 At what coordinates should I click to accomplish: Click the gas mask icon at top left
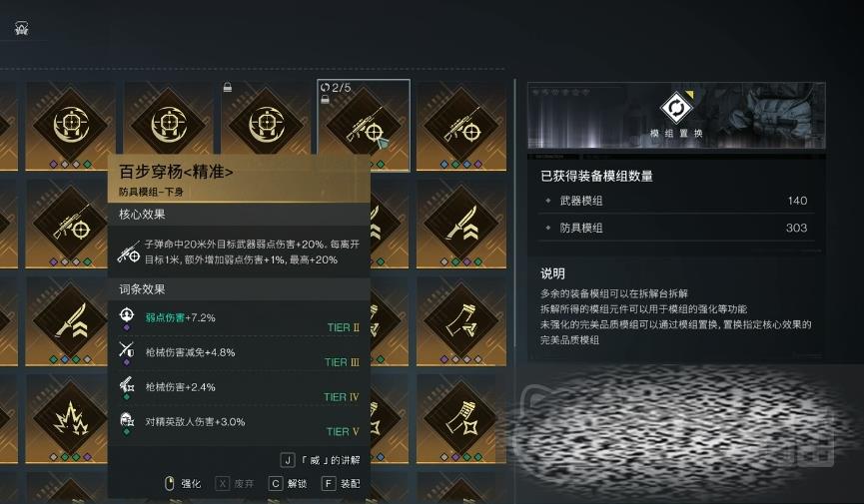[x=22, y=28]
